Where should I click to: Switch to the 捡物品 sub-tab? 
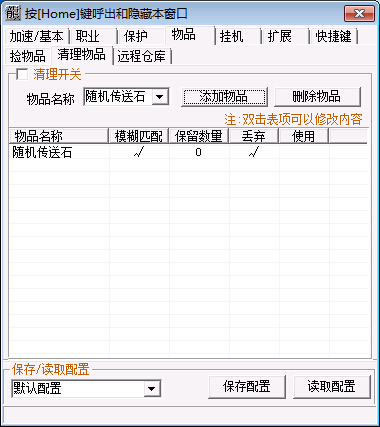(x=27, y=56)
